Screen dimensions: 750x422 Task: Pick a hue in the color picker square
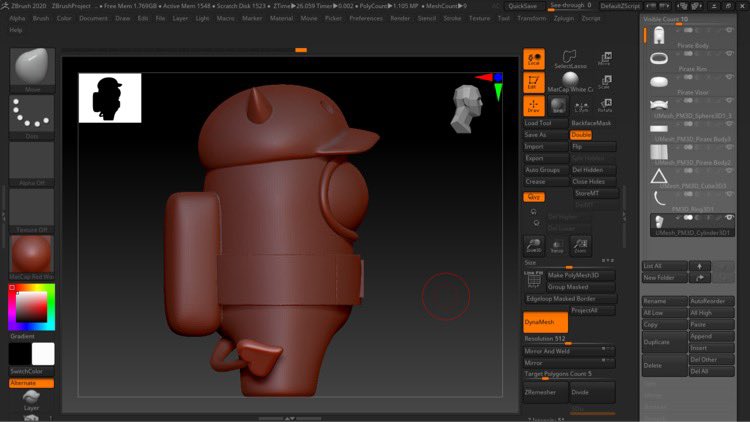[x=32, y=307]
